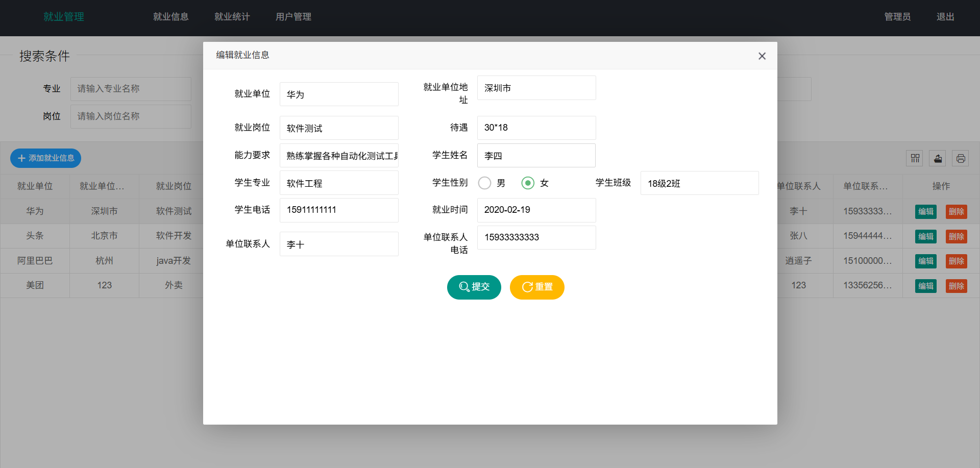Open the 就业时间 date field
The image size is (980, 468).
tap(536, 210)
